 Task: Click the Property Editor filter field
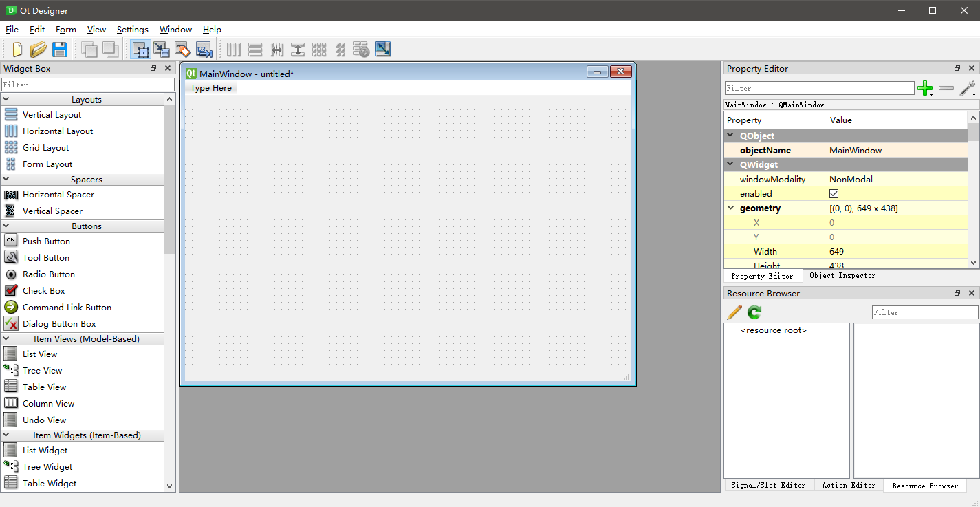pyautogui.click(x=820, y=88)
